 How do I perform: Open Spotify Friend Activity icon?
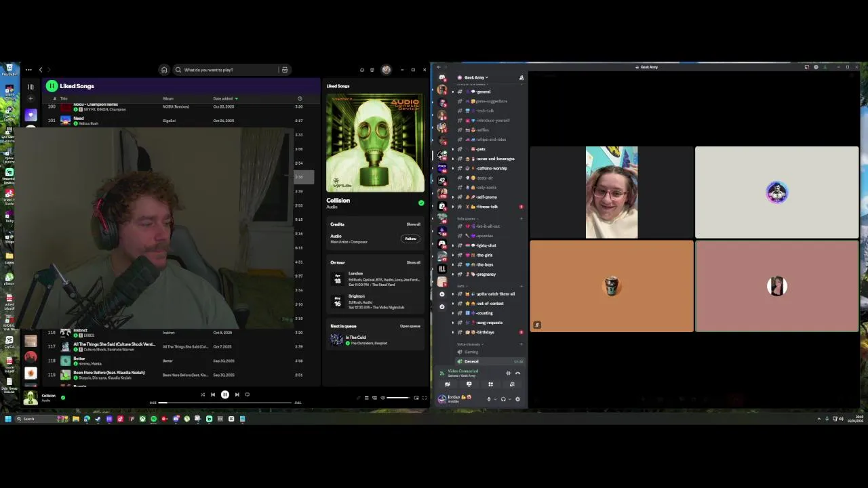(x=372, y=70)
